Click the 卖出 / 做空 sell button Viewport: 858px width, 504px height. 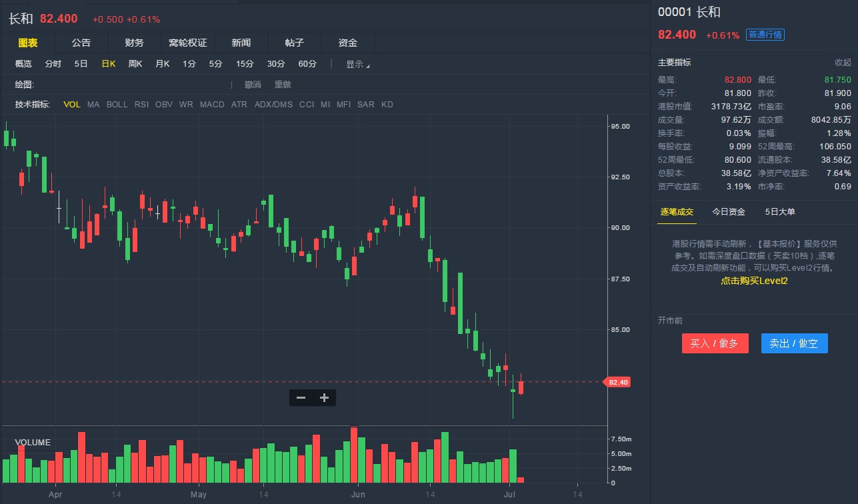[794, 343]
